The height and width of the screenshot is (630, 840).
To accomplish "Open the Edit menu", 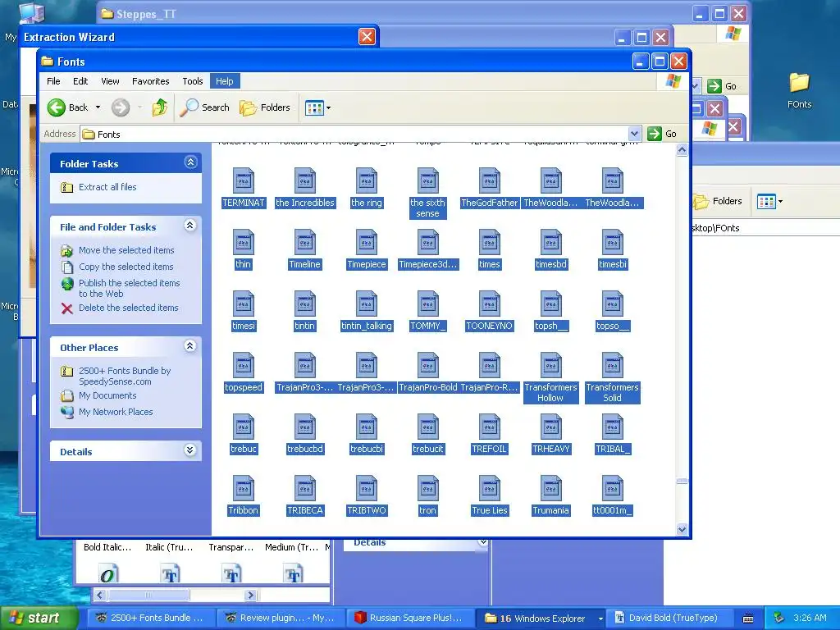I will [x=80, y=81].
